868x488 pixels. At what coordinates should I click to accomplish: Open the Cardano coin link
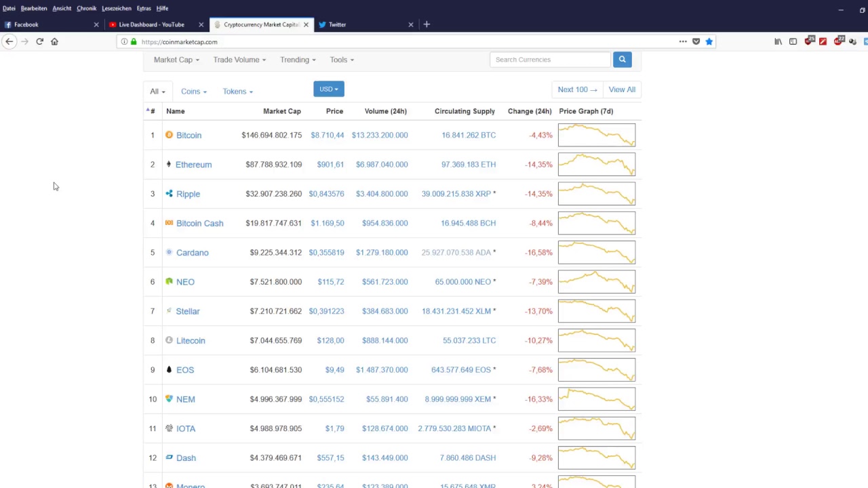point(192,252)
